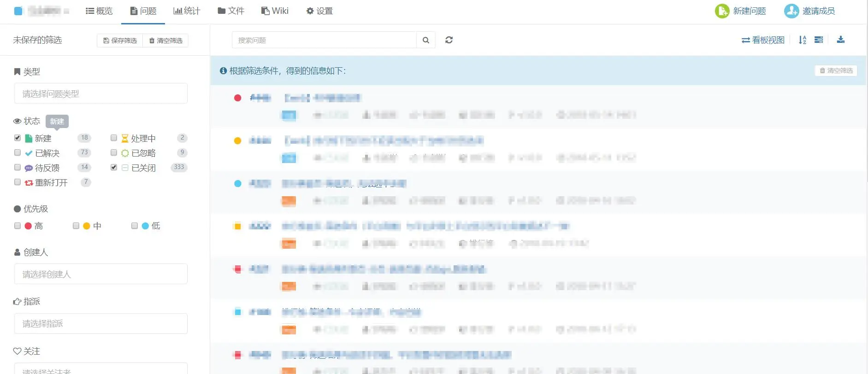Check the 待反馈 status checkbox
868x374 pixels.
click(18, 167)
